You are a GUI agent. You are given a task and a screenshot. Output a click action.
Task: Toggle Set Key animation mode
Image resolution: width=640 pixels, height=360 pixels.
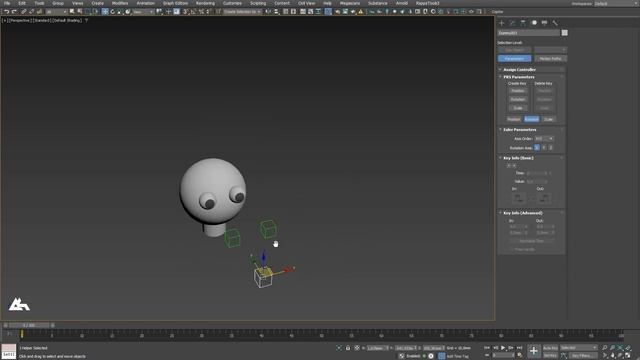pos(550,356)
